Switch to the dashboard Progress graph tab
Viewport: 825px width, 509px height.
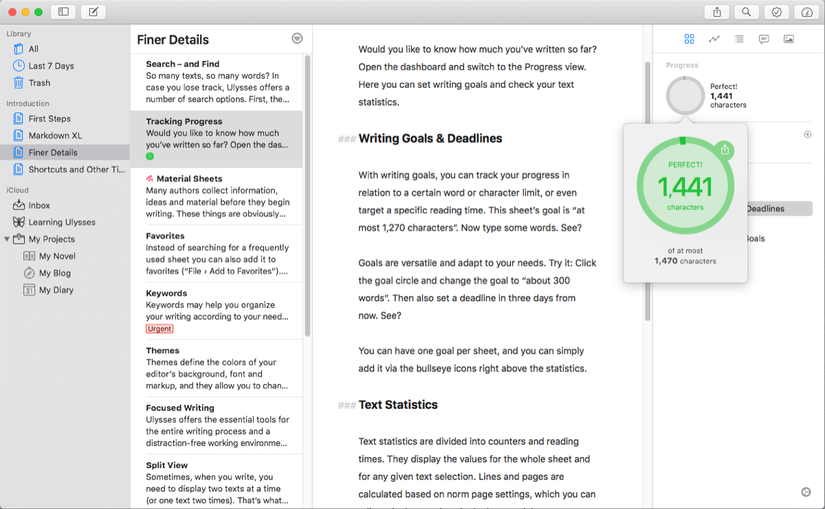pos(714,39)
